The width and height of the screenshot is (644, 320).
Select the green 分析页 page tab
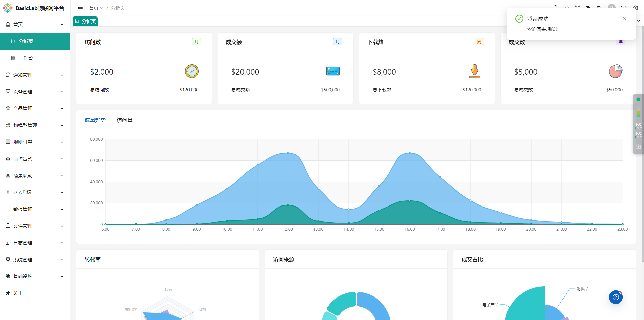point(85,21)
